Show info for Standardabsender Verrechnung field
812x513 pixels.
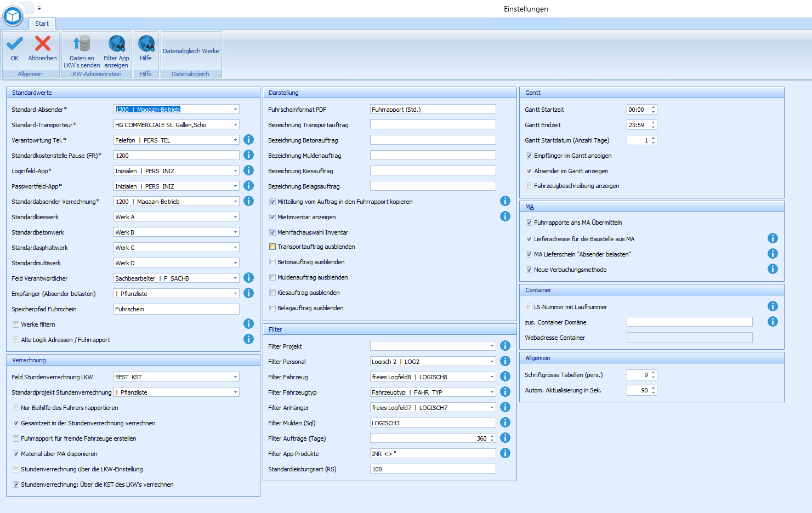[249, 201]
